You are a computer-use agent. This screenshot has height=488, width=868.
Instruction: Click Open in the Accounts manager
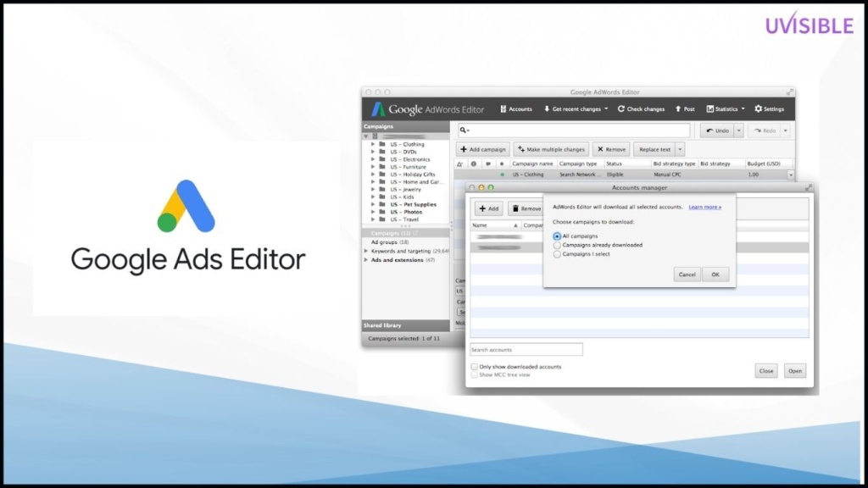click(795, 371)
